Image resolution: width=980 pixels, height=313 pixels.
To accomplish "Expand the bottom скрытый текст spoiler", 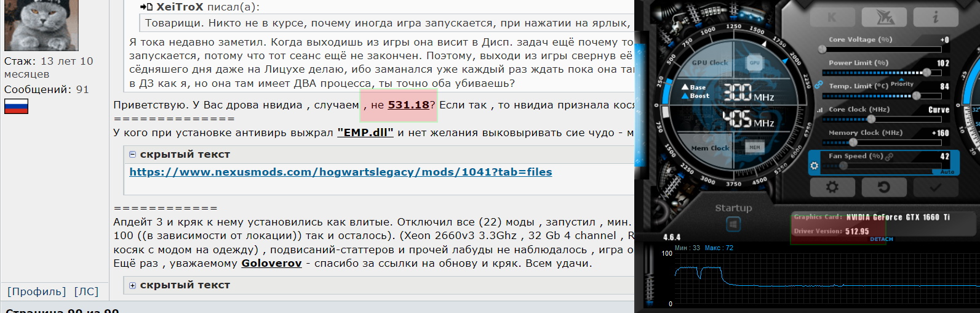I will [x=132, y=285].
